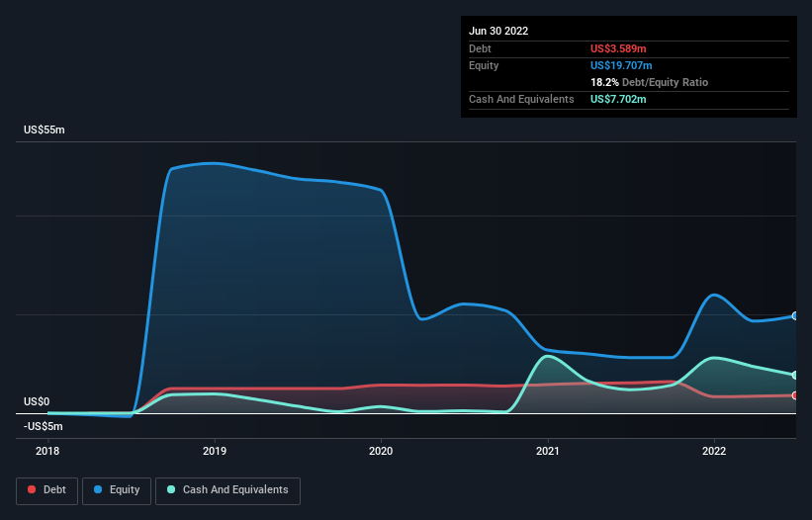Click the Jun 30 2022 tooltip date
The width and height of the screenshot is (812, 520).
(498, 31)
